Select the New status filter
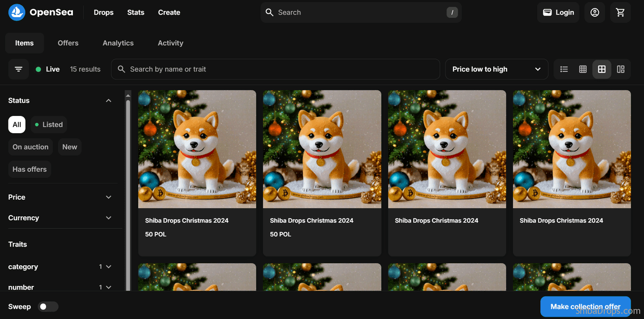 click(x=70, y=147)
